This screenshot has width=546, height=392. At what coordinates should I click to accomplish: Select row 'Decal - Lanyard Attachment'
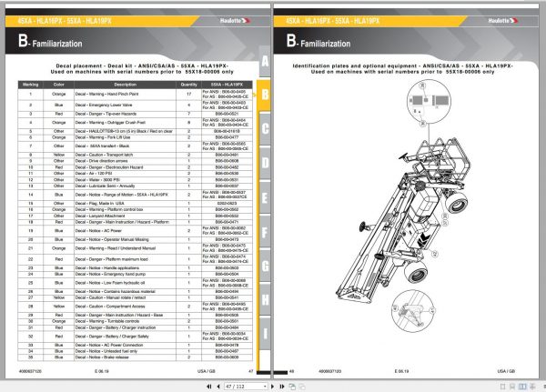pyautogui.click(x=135, y=216)
